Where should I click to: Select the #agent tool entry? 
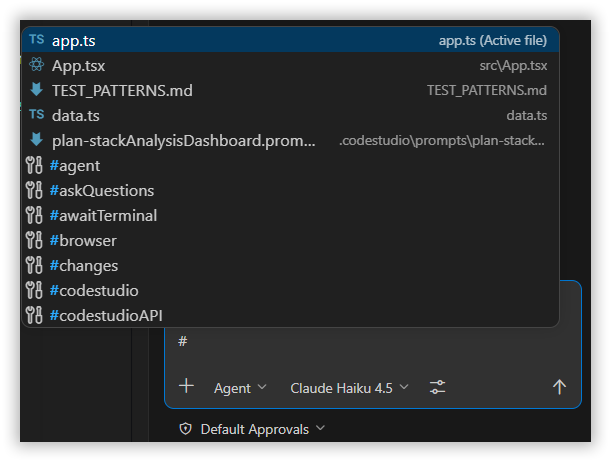290,166
